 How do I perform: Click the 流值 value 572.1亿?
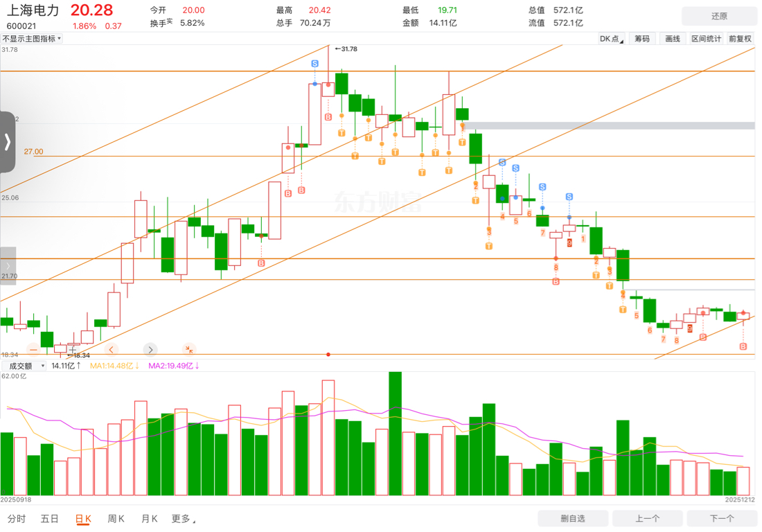[x=568, y=23]
